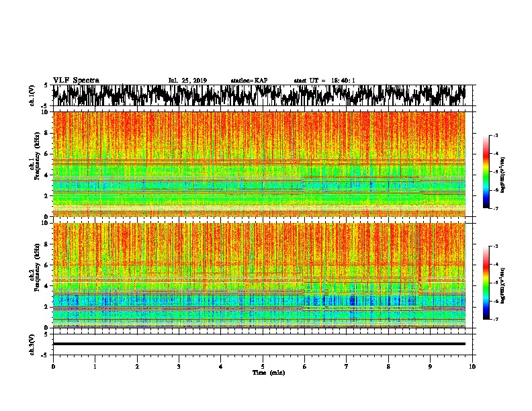Screen dimensions: 532x411
Task: Click the -3 label on ch.1 colorbar
Action: (x=496, y=135)
